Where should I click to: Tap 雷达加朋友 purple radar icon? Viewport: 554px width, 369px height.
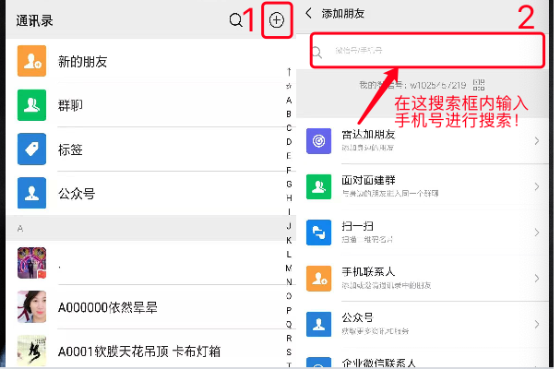319,141
